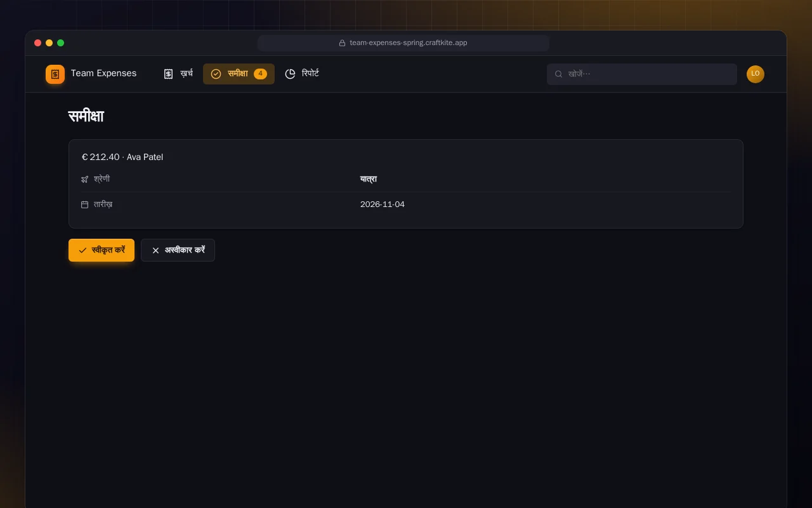Click the Team Expenses logo icon

click(x=55, y=74)
